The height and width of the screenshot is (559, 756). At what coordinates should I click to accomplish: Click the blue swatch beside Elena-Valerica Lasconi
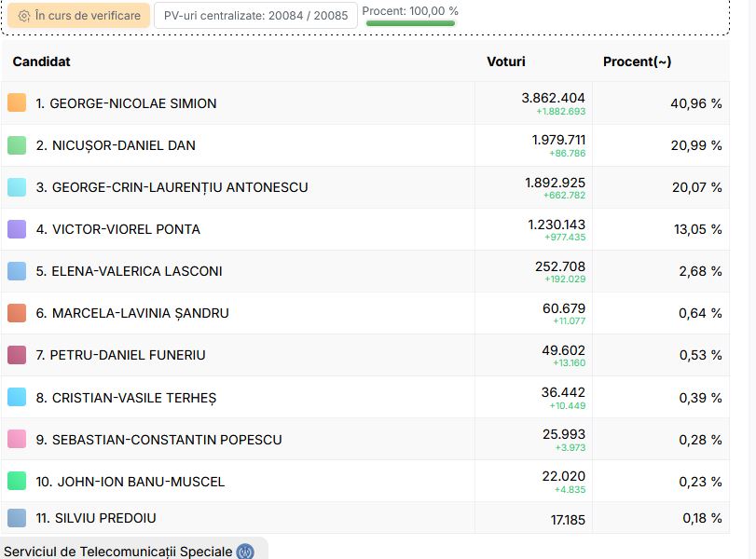17,271
